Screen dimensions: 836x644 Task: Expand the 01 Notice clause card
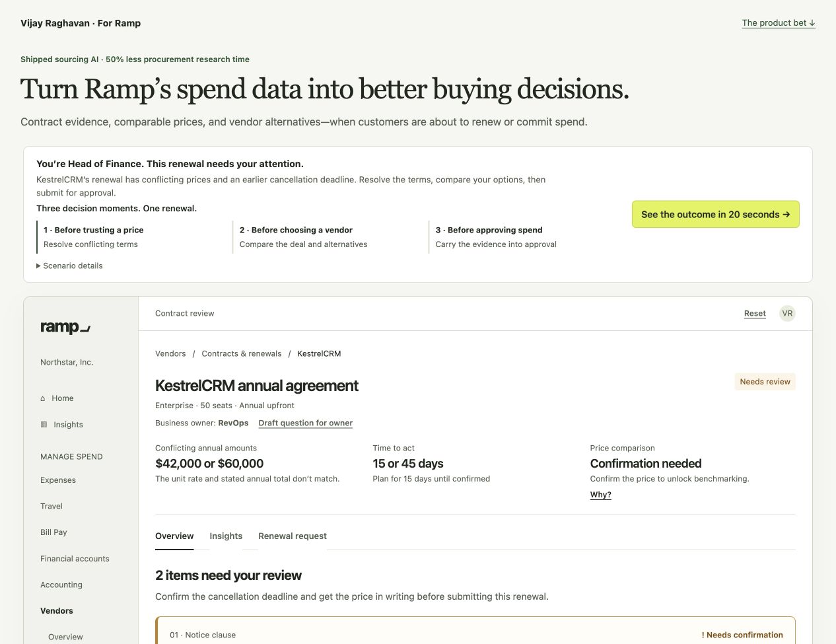coord(475,631)
